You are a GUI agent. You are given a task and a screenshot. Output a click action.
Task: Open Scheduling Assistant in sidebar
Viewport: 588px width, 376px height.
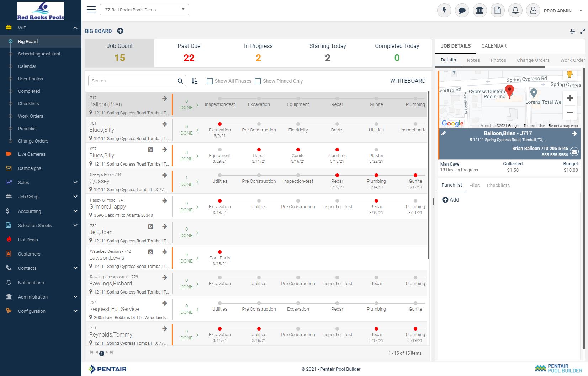39,54
